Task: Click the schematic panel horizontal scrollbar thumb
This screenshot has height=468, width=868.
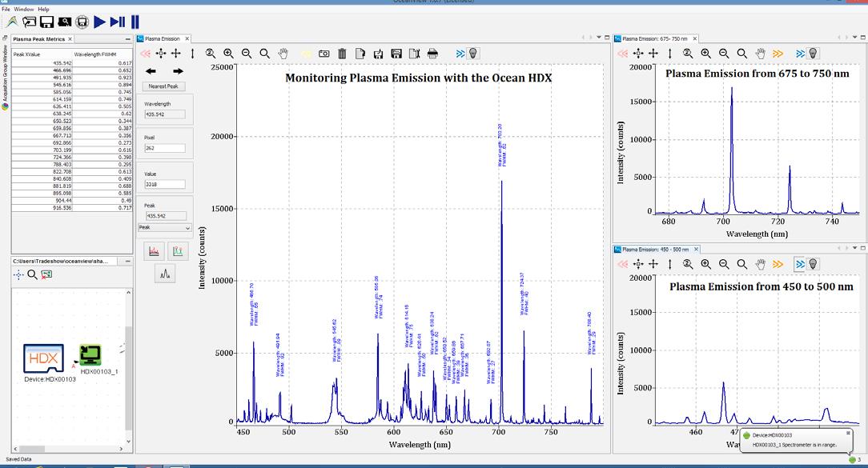Action: (x=32, y=449)
